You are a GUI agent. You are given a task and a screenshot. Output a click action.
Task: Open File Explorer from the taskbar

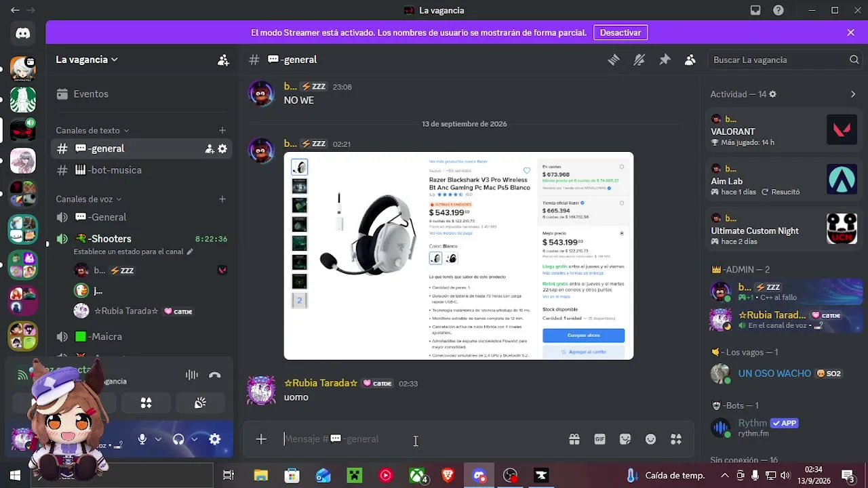coord(261,475)
